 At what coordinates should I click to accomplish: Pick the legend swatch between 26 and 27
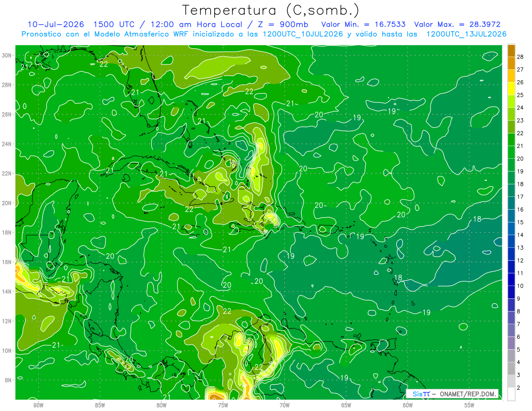click(x=511, y=76)
